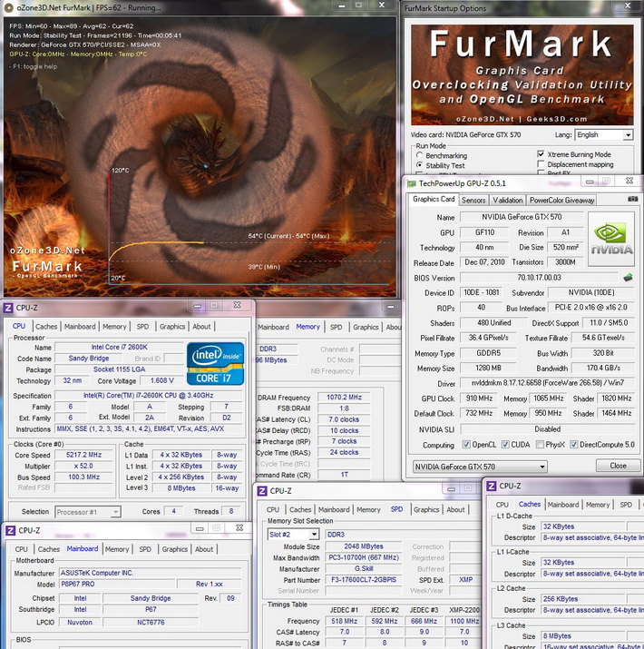Click the Bus Speed value 100.3 MHz
This screenshot has height=649, width=644.
coord(83,477)
